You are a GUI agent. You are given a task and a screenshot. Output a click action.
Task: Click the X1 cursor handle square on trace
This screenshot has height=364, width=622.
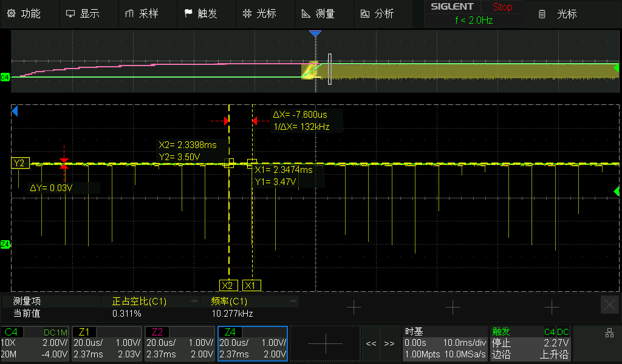pyautogui.click(x=252, y=163)
